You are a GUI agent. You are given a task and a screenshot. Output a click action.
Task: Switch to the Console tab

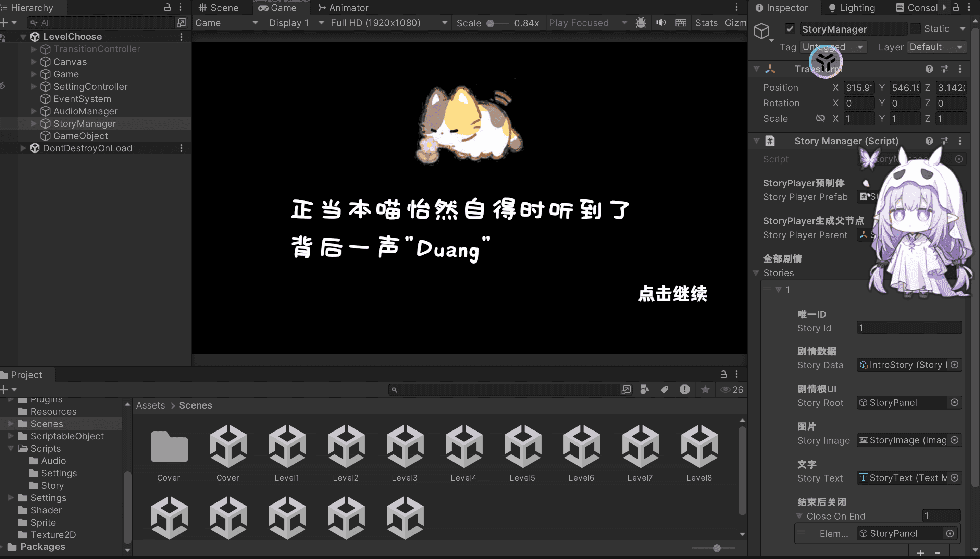pyautogui.click(x=917, y=8)
